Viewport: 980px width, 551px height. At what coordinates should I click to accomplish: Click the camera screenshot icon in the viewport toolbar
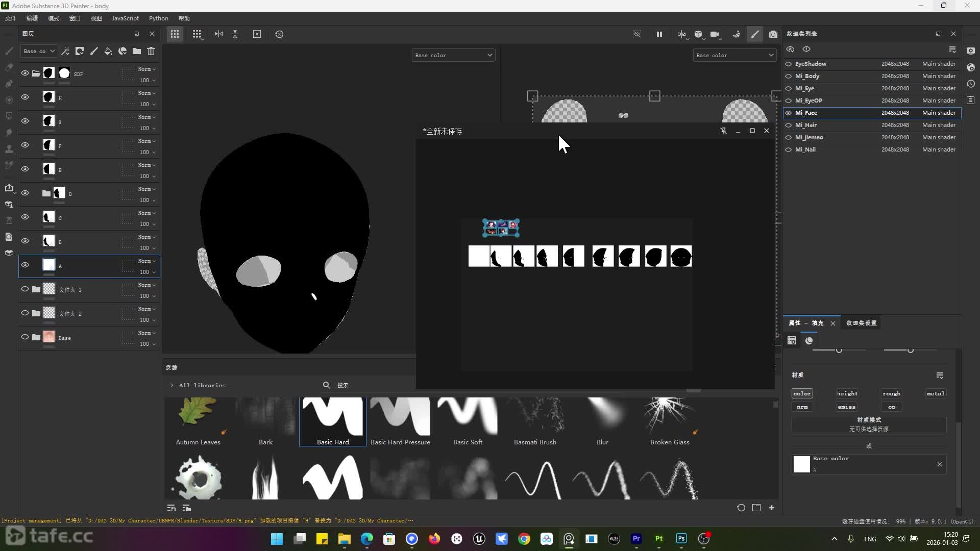pyautogui.click(x=773, y=34)
